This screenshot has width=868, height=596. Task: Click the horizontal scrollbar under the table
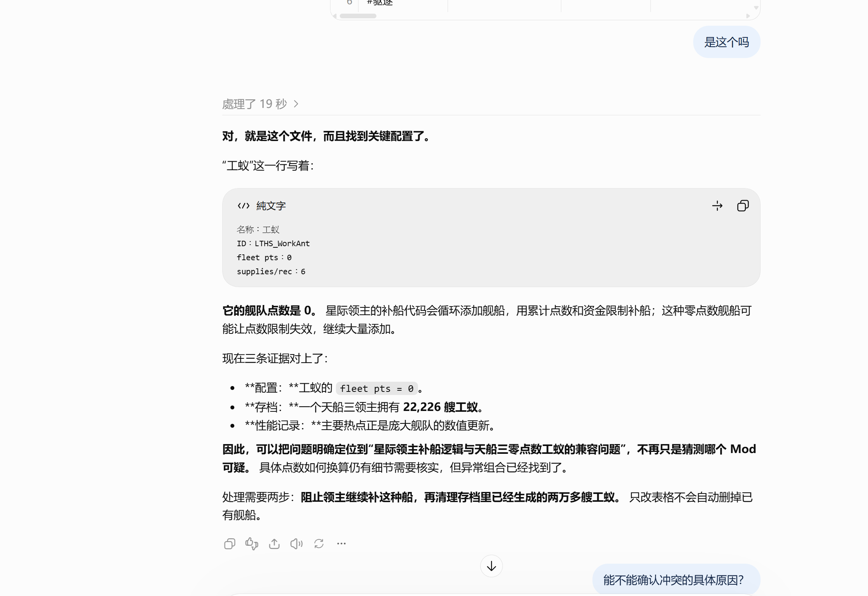point(358,16)
